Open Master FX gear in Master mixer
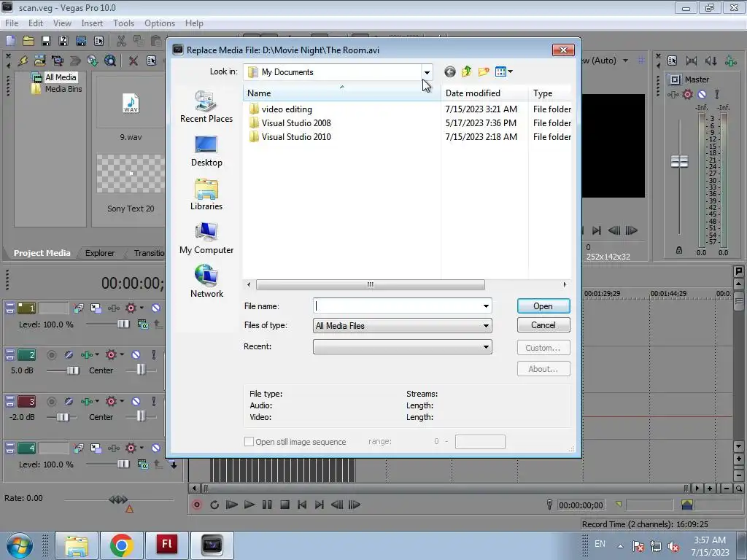Viewport: 747px width, 560px height. (x=687, y=94)
